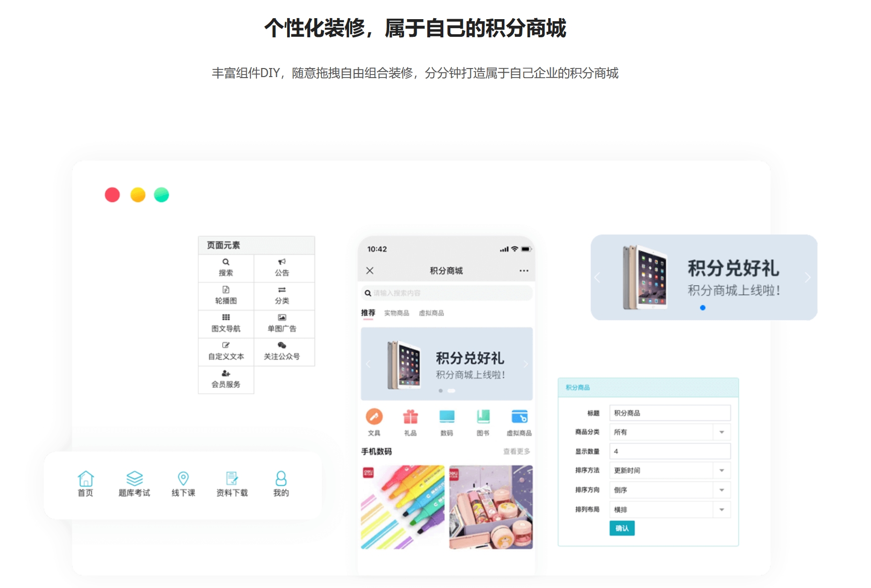Click the 会员服务 member service icon

click(226, 374)
